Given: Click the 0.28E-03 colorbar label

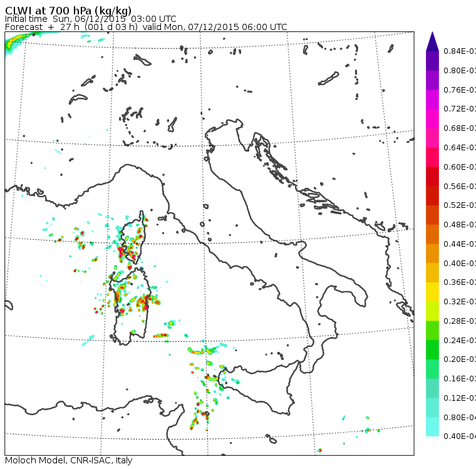Looking at the screenshot, I should click(x=460, y=321).
